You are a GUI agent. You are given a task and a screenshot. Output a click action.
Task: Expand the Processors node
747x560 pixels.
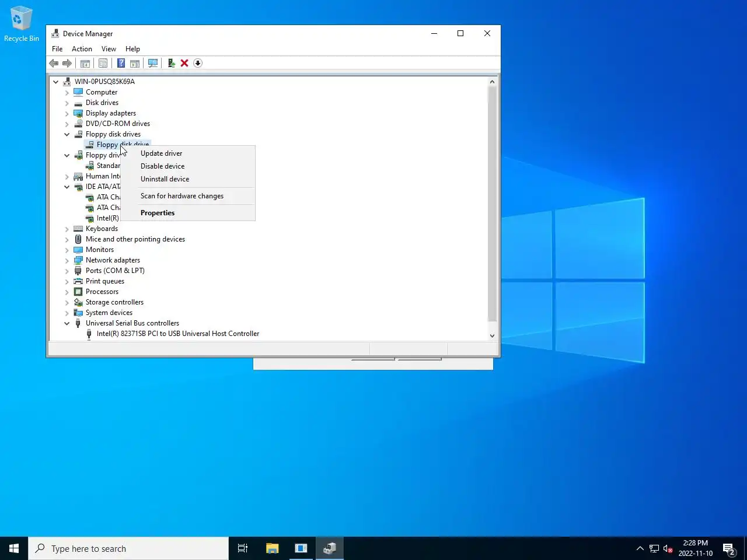pos(67,292)
